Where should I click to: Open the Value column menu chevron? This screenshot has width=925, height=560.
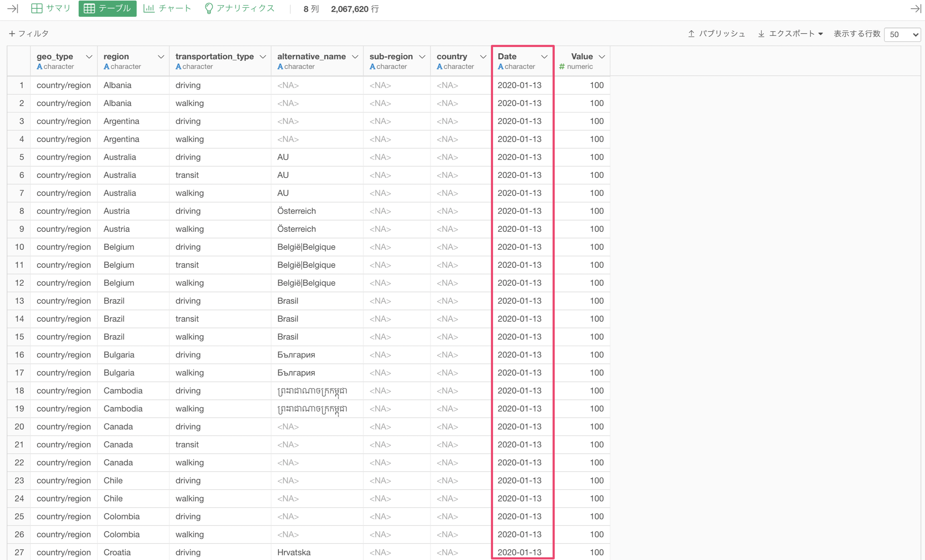(x=602, y=57)
